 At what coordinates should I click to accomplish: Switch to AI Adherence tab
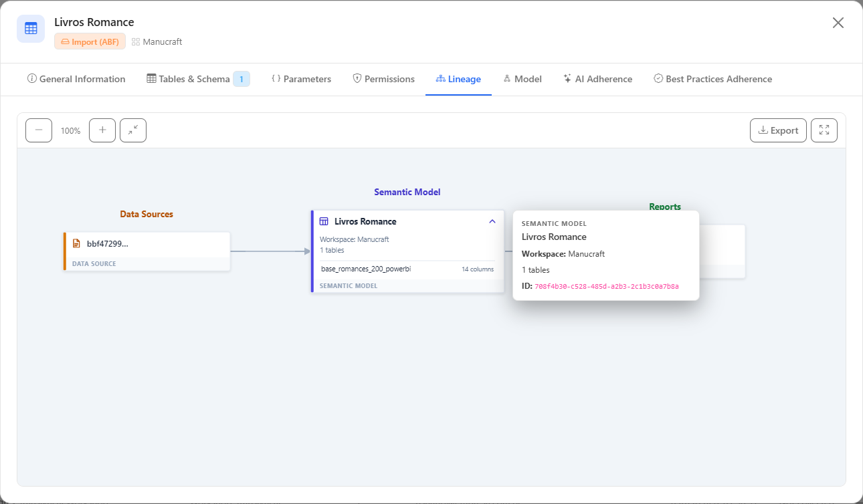(x=597, y=79)
